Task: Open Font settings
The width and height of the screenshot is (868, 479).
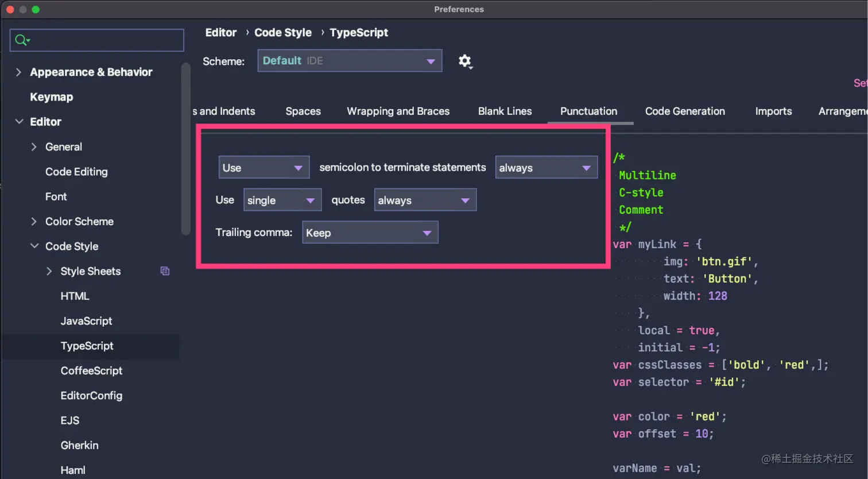Action: click(x=56, y=196)
